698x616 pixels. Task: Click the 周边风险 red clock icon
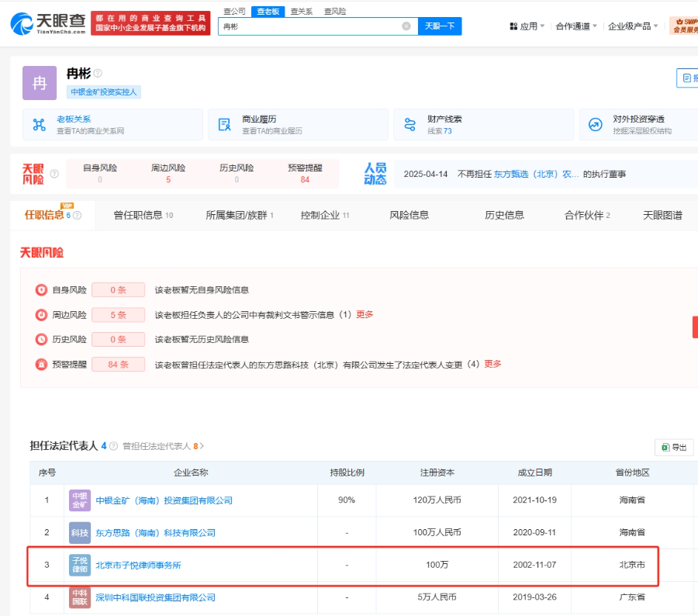pyautogui.click(x=41, y=315)
